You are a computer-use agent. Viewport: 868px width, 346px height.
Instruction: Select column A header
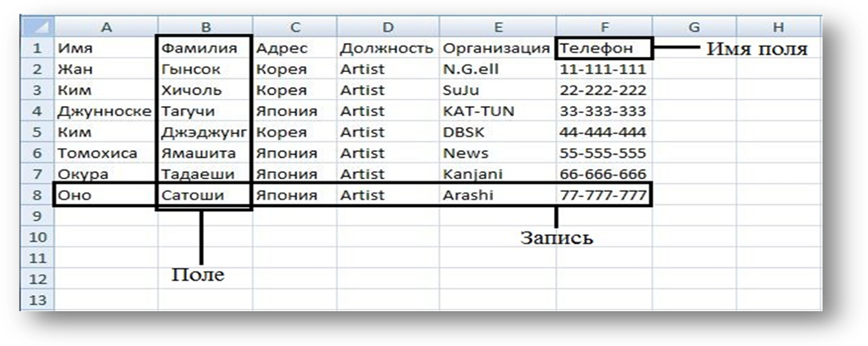(x=104, y=26)
